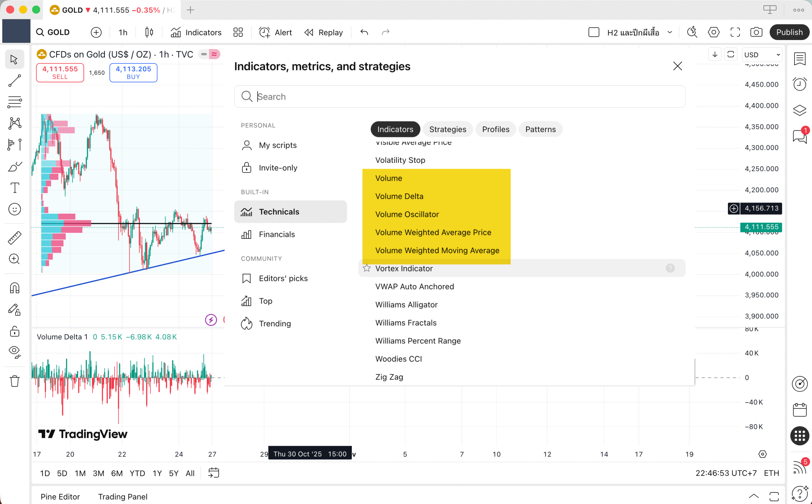Toggle lock all drawings padlock
The width and height of the screenshot is (812, 504).
(14, 331)
